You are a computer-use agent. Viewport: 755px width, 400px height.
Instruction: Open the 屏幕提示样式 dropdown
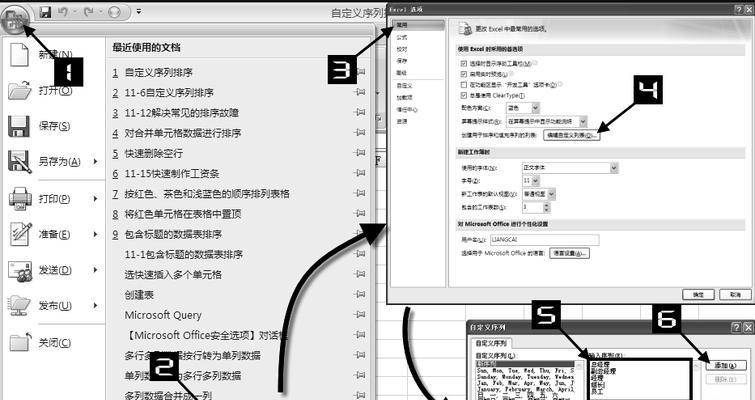[583, 122]
